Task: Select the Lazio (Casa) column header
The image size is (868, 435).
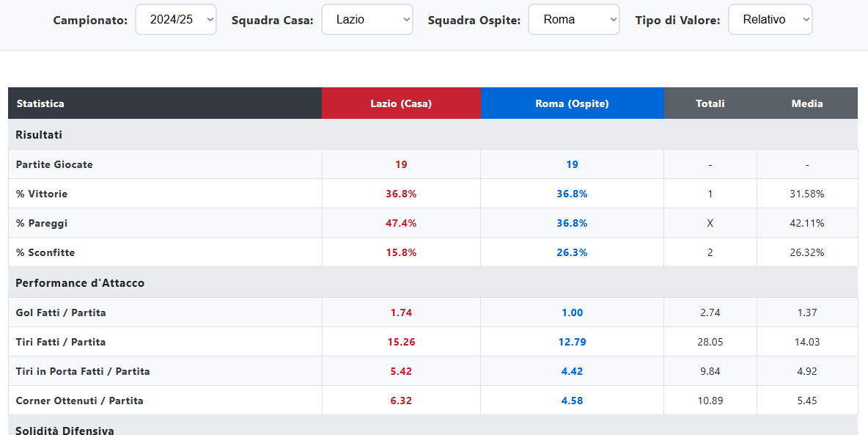Action: click(401, 103)
